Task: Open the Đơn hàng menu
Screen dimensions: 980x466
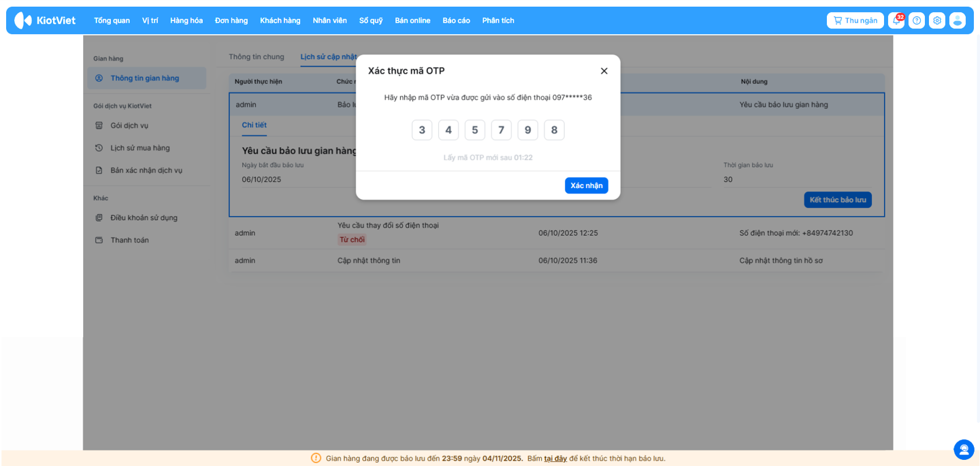Action: (231, 20)
